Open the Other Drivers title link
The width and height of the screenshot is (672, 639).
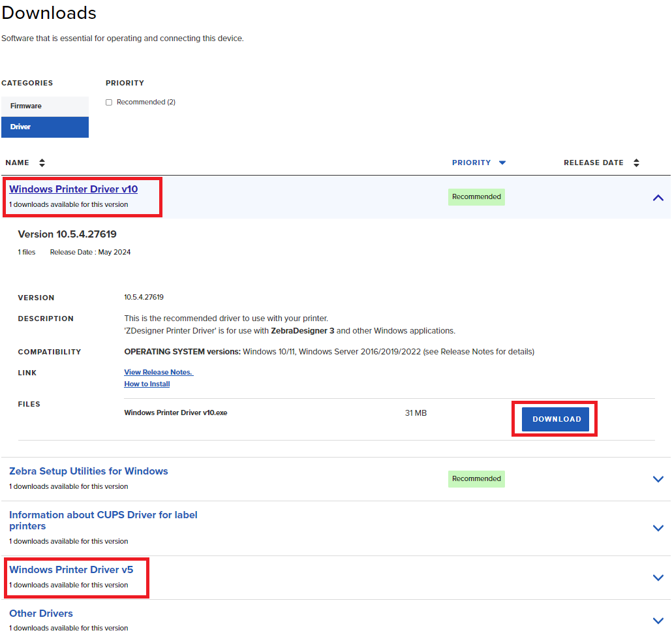[x=40, y=614]
